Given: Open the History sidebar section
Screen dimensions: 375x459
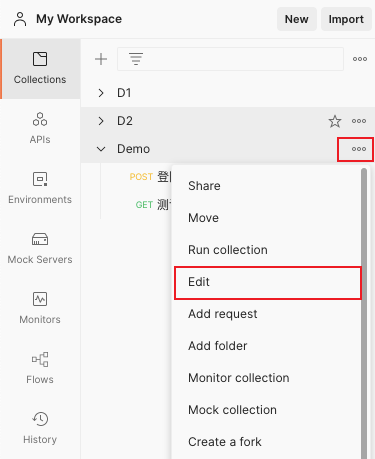Looking at the screenshot, I should point(40,428).
